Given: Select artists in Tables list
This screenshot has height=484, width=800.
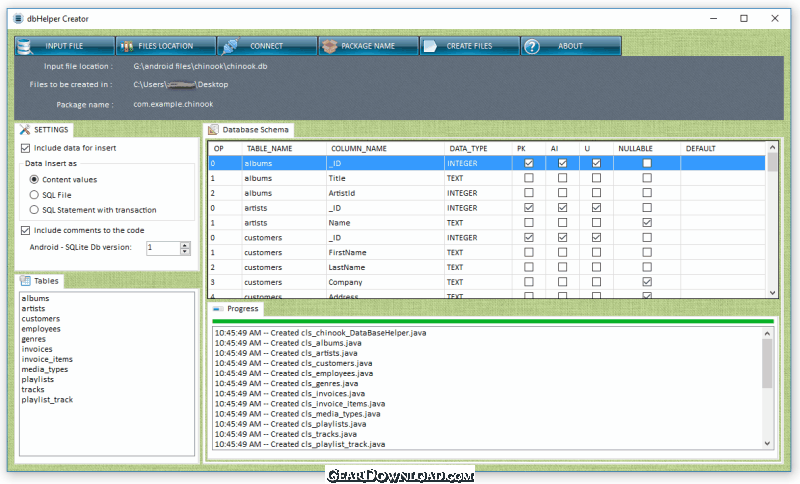Looking at the screenshot, I should tap(33, 309).
